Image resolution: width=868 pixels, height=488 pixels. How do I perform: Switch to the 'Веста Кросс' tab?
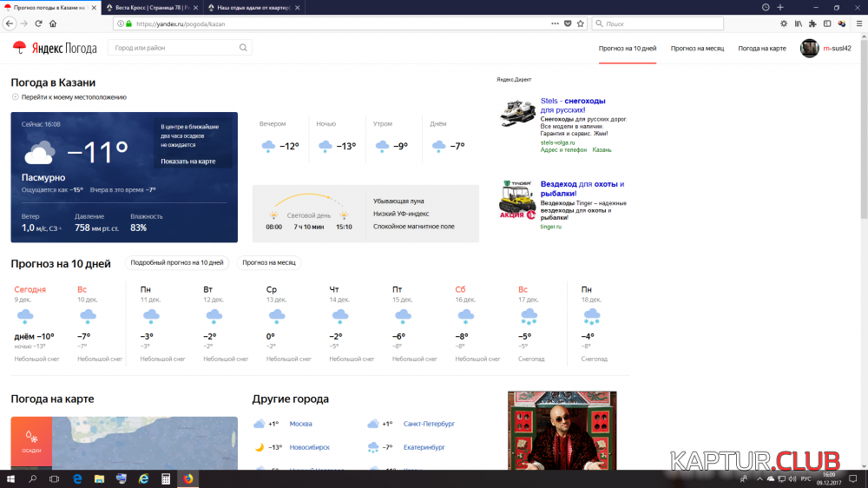152,8
